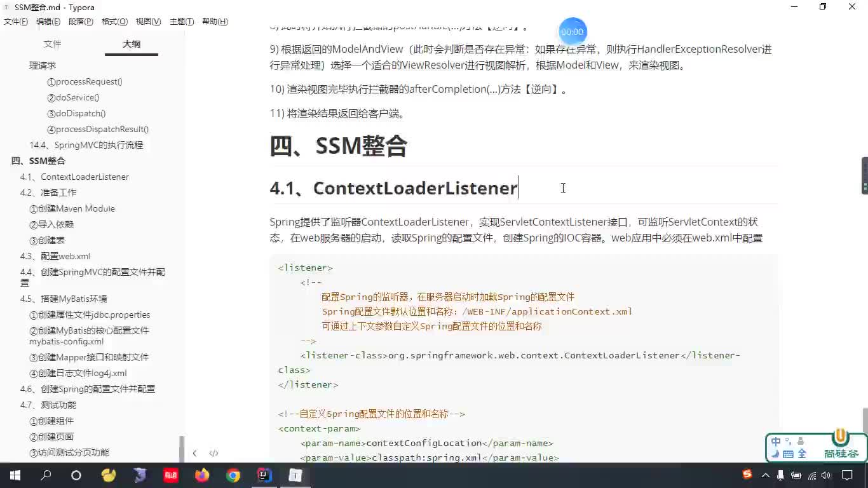Open Wi-Fi network tray icon
The width and height of the screenshot is (868, 488).
[812, 475]
